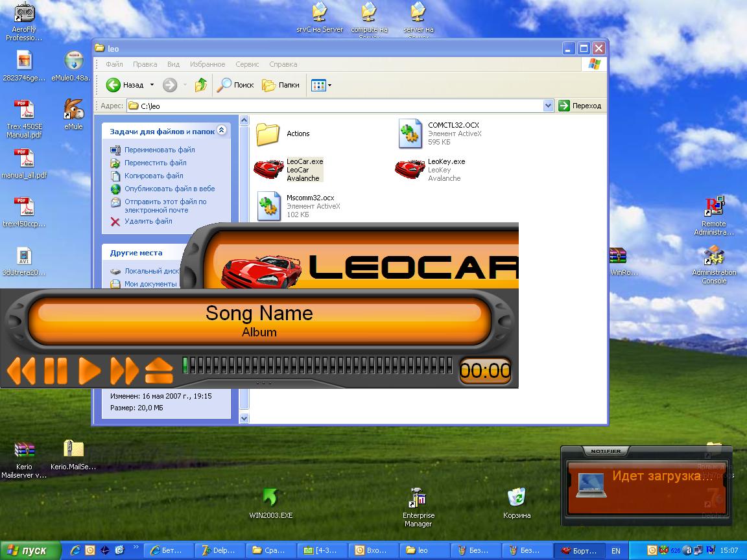Expand the address bar dropdown
The height and width of the screenshot is (560, 747).
(548, 106)
